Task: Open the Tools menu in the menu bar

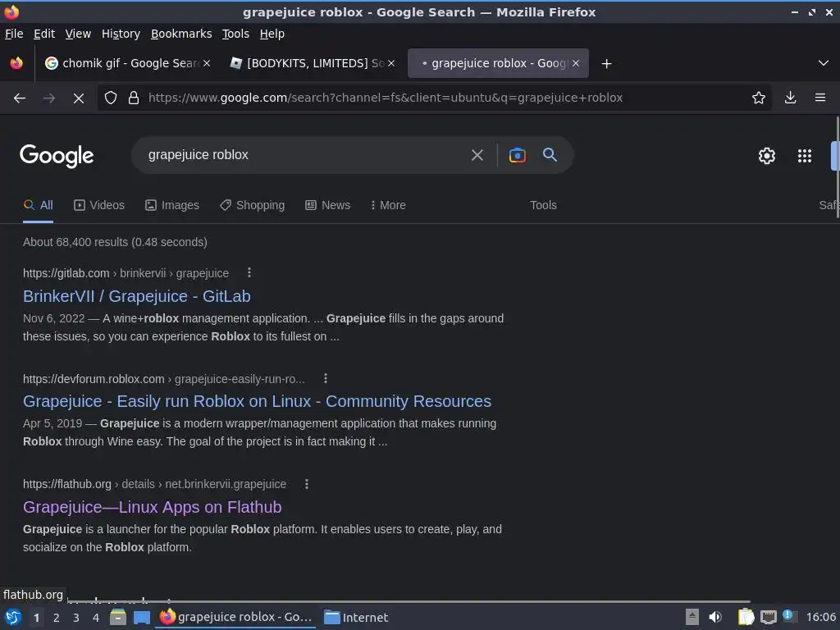Action: (235, 34)
